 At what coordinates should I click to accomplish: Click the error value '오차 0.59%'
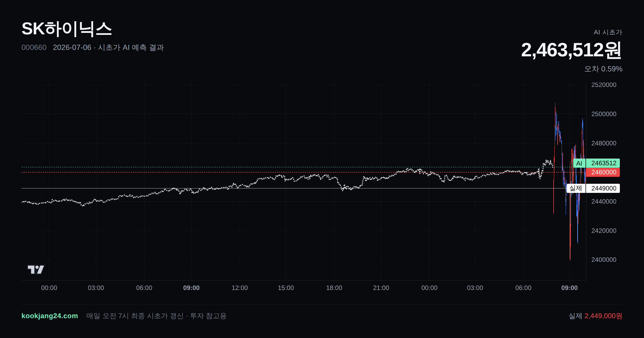(603, 69)
